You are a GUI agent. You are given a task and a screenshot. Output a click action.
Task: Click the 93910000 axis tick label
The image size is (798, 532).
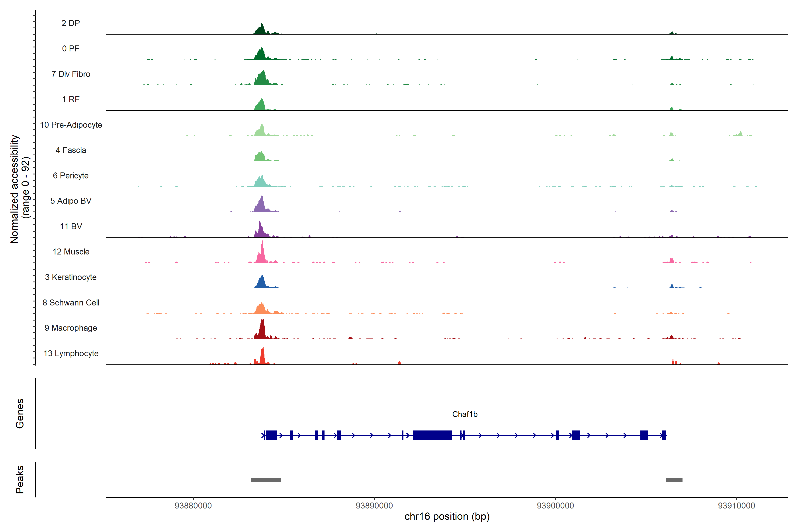tap(736, 506)
